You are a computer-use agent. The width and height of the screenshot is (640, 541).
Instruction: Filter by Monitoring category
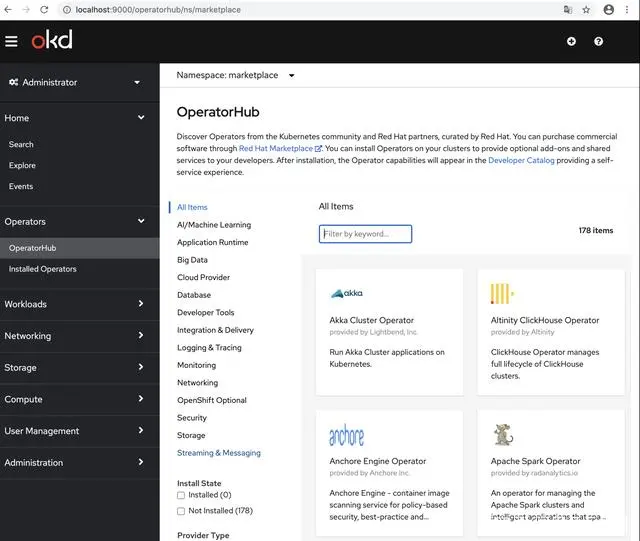[x=196, y=365]
